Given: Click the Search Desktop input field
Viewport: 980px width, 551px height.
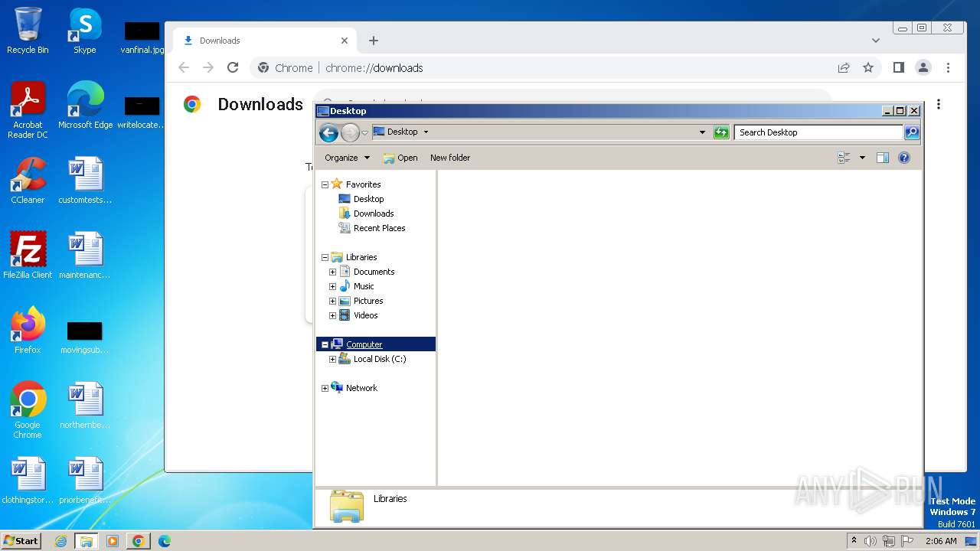Looking at the screenshot, I should point(818,132).
